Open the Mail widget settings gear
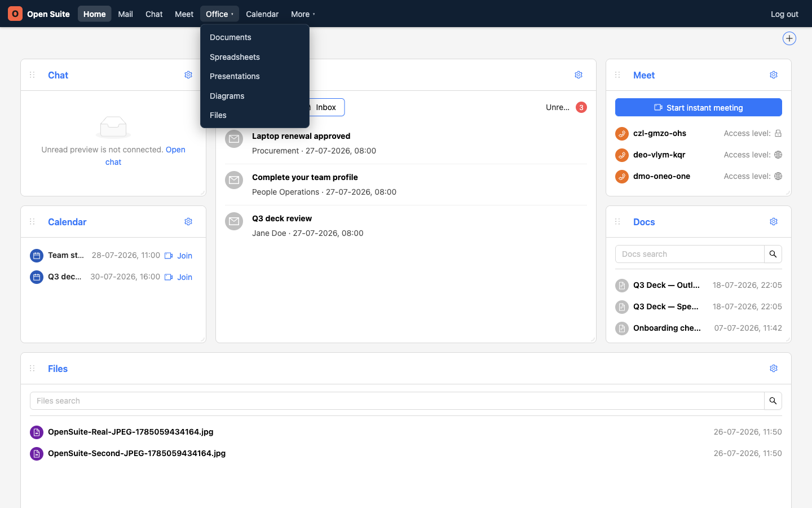This screenshot has height=508, width=812. coord(579,75)
